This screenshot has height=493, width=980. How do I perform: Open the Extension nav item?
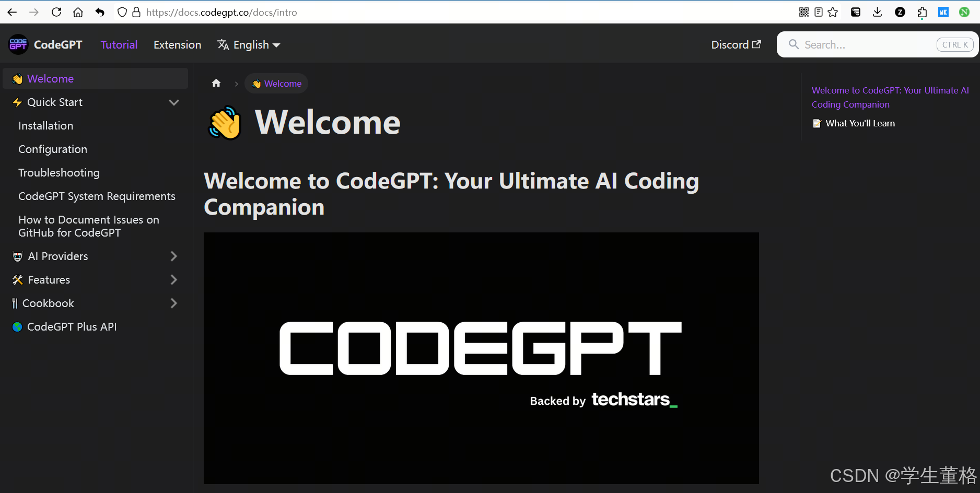click(178, 45)
